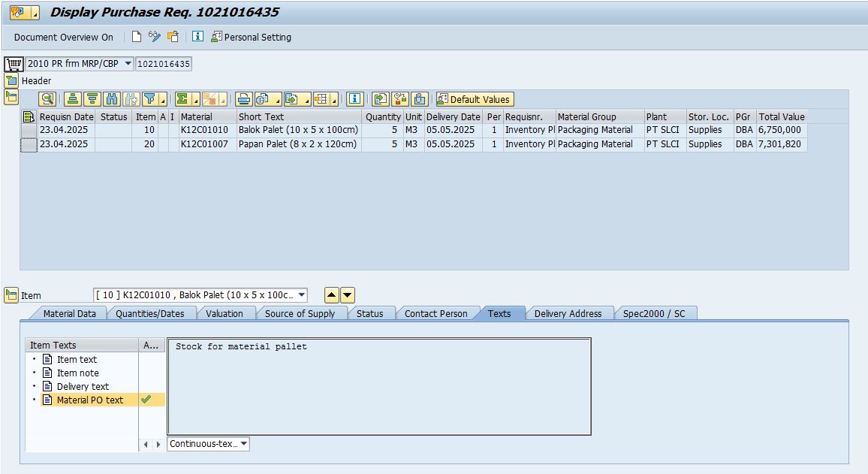Click the Details magnifier icon in grid toolbar

coord(47,99)
